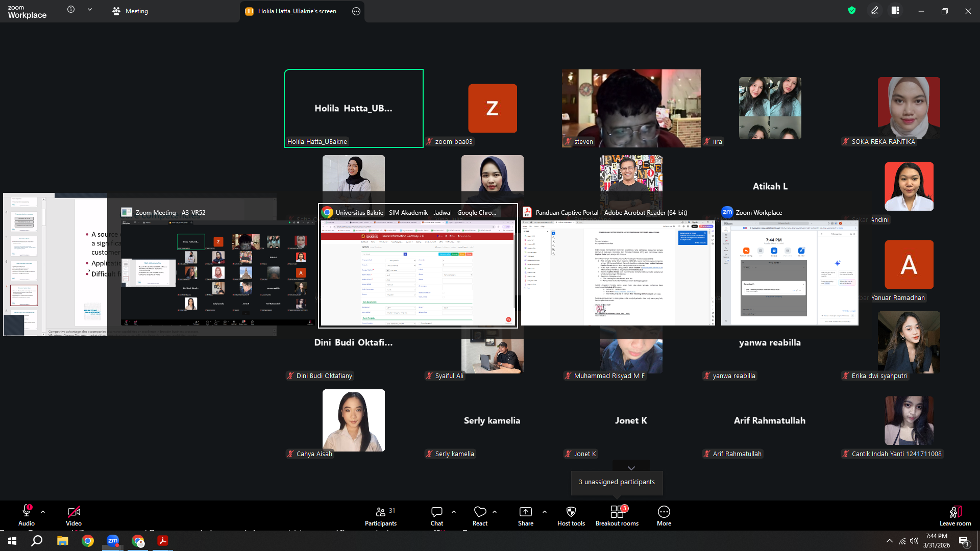The width and height of the screenshot is (980, 551).
Task: Click the orange A avatar of Yanuar Ramadhan
Action: coord(909,264)
